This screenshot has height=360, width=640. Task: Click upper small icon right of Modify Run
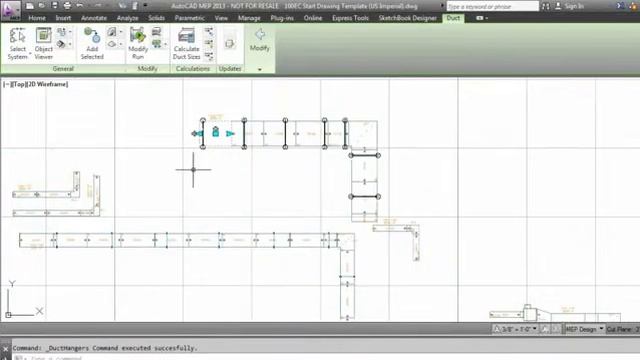point(156,31)
